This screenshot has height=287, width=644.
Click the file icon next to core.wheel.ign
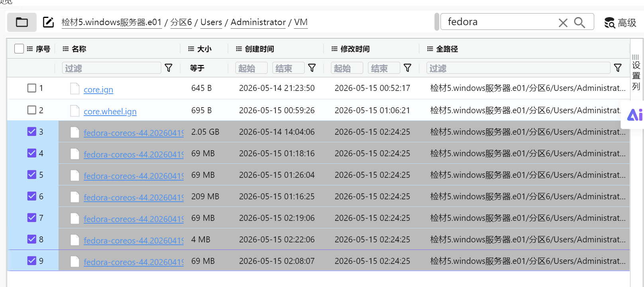coord(74,110)
